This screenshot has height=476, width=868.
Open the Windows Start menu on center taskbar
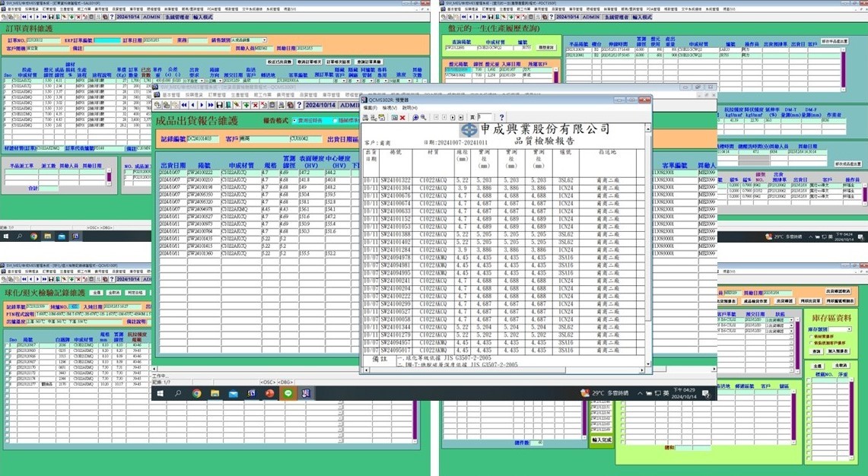coord(160,393)
